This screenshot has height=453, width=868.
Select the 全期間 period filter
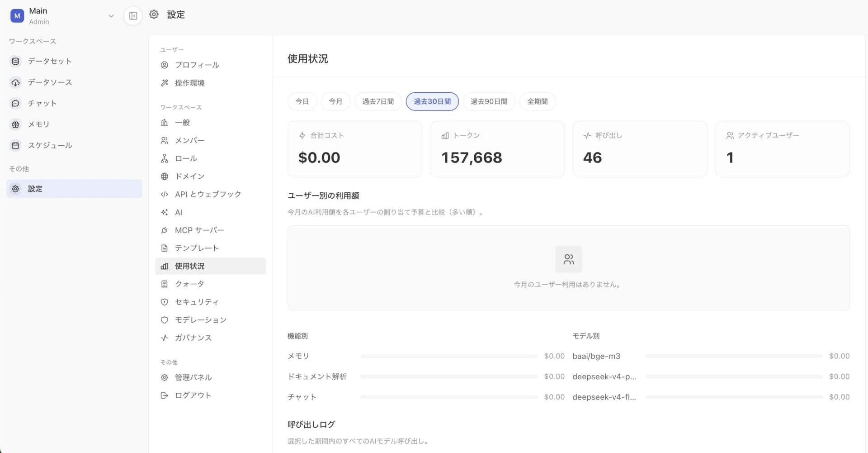[538, 101]
